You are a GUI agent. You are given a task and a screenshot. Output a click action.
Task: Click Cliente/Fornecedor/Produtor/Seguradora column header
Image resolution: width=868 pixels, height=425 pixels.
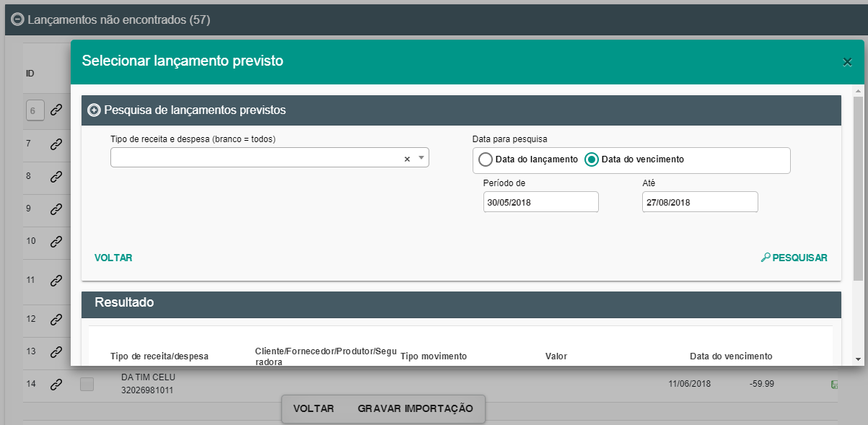pos(325,356)
